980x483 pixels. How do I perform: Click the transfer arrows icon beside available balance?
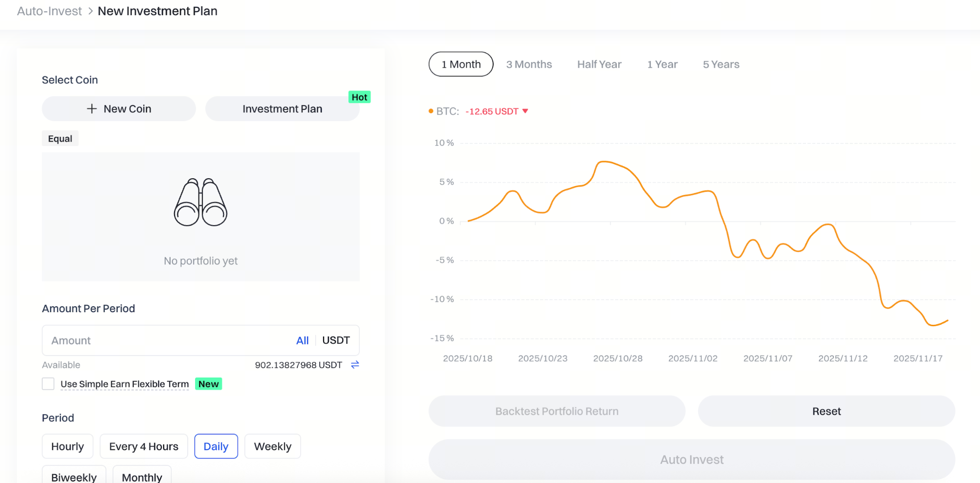[x=355, y=364]
